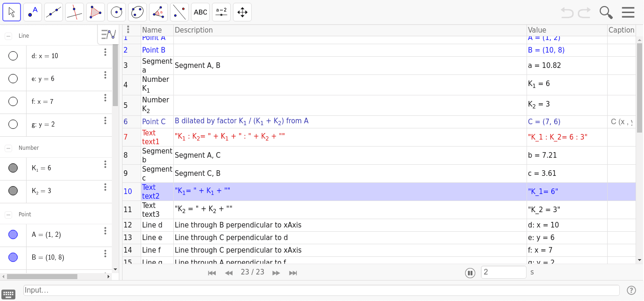Toggle visibility of line g: y = 2
Image resolution: width=644 pixels, height=301 pixels.
[13, 124]
